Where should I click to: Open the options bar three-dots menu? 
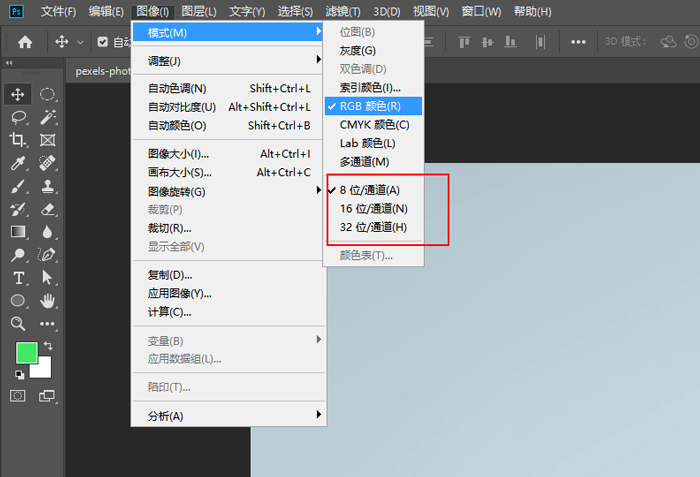point(578,42)
